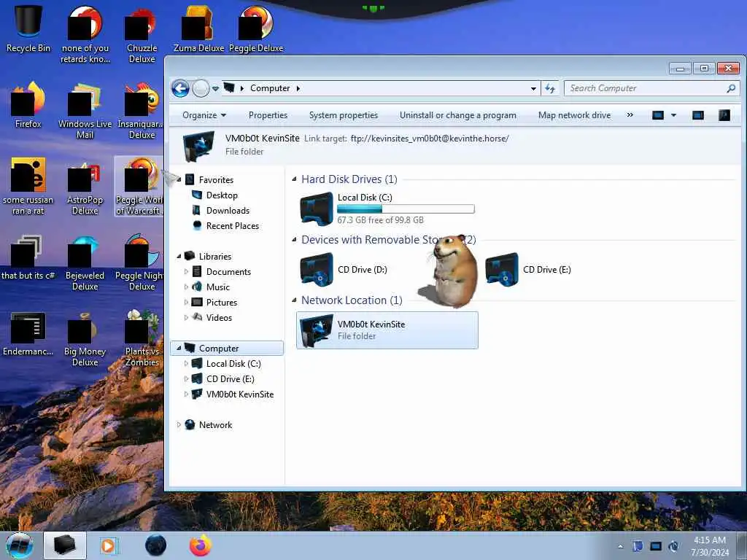Select the CD Drive (D:) icon
Image resolution: width=747 pixels, height=560 pixels.
coord(317,270)
